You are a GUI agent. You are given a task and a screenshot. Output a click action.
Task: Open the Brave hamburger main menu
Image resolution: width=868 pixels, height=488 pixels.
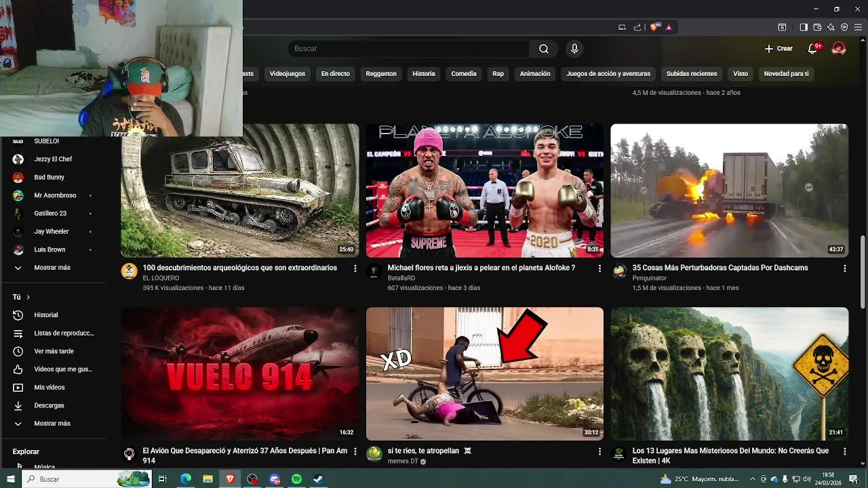coord(858,27)
